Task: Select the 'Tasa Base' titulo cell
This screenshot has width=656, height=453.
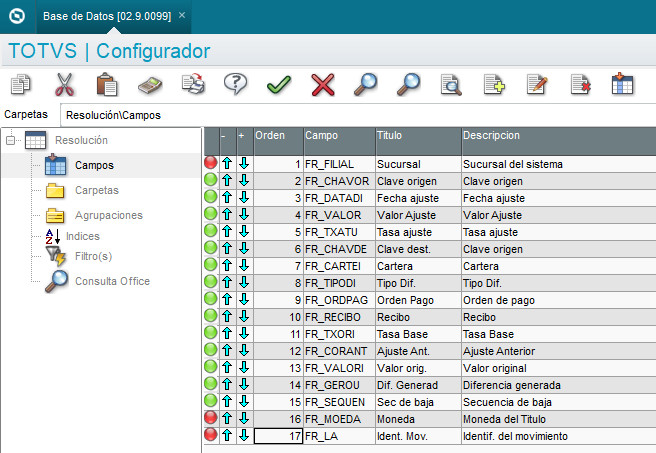Action: pyautogui.click(x=418, y=334)
